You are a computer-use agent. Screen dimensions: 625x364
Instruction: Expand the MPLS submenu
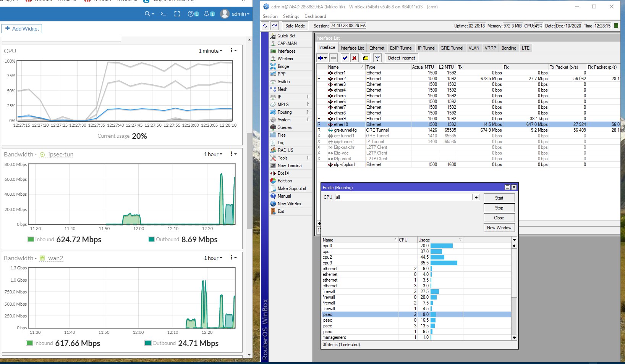[x=290, y=105]
